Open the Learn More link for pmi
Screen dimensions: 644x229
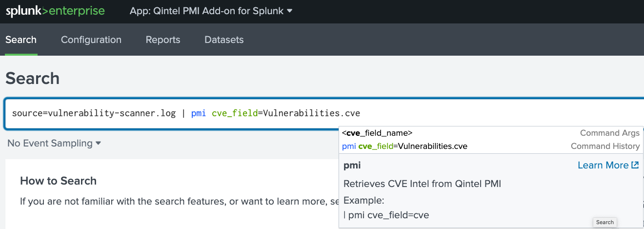(x=603, y=165)
